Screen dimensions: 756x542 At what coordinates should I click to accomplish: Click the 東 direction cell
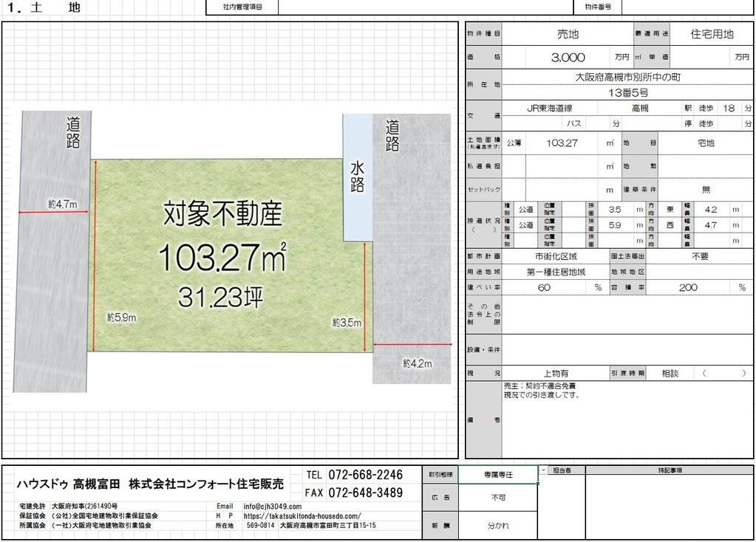point(670,210)
